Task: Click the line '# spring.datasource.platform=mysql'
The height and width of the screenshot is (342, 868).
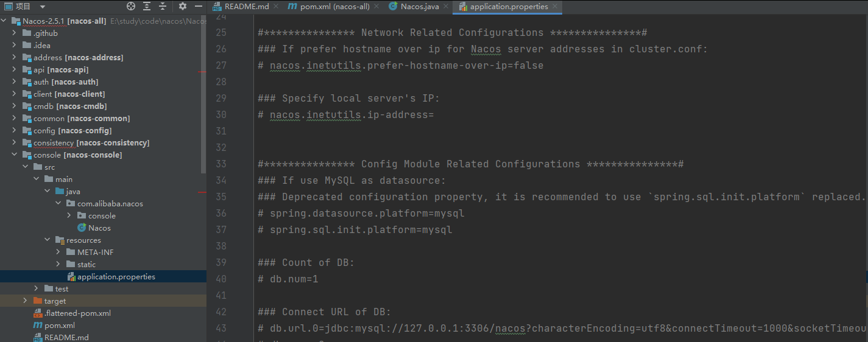Action: point(361,214)
